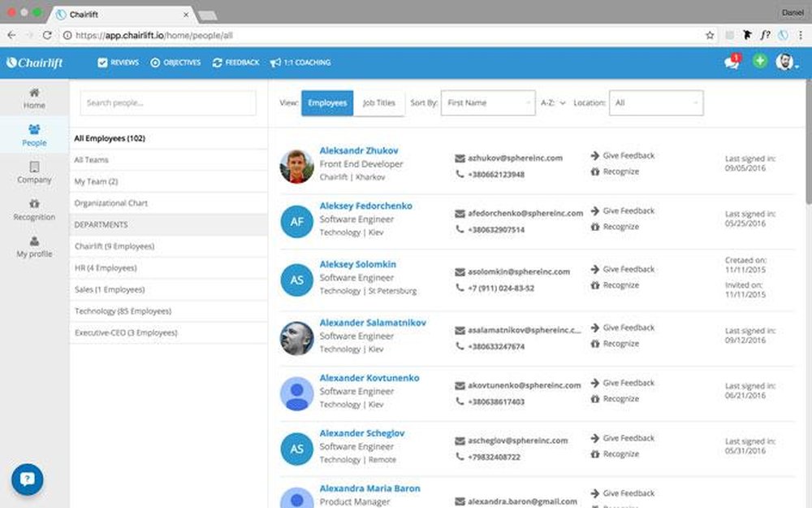Reload the page with browser refresh icon
Viewport: 812px width, 508px height.
pyautogui.click(x=47, y=35)
